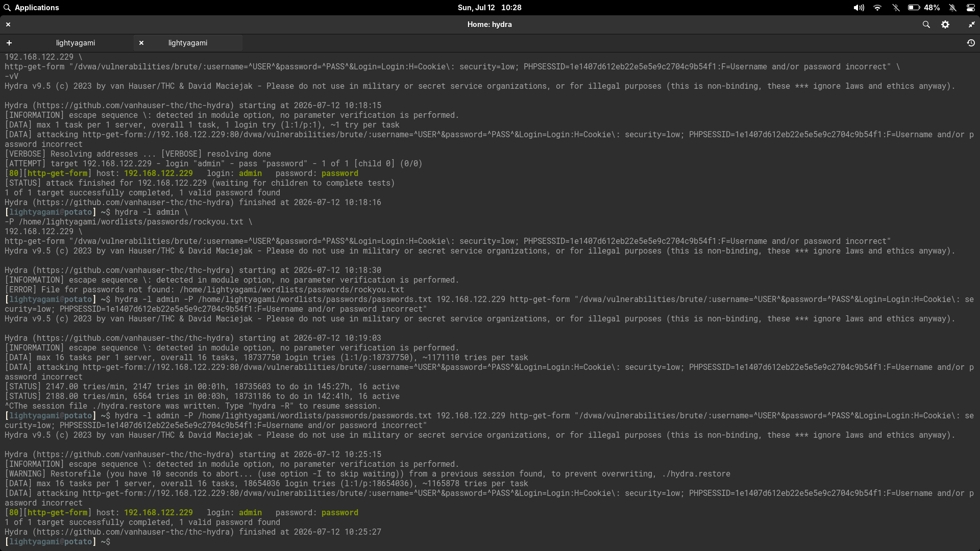The height and width of the screenshot is (551, 980).
Task: Open the session indicator at far right
Action: (x=971, y=8)
